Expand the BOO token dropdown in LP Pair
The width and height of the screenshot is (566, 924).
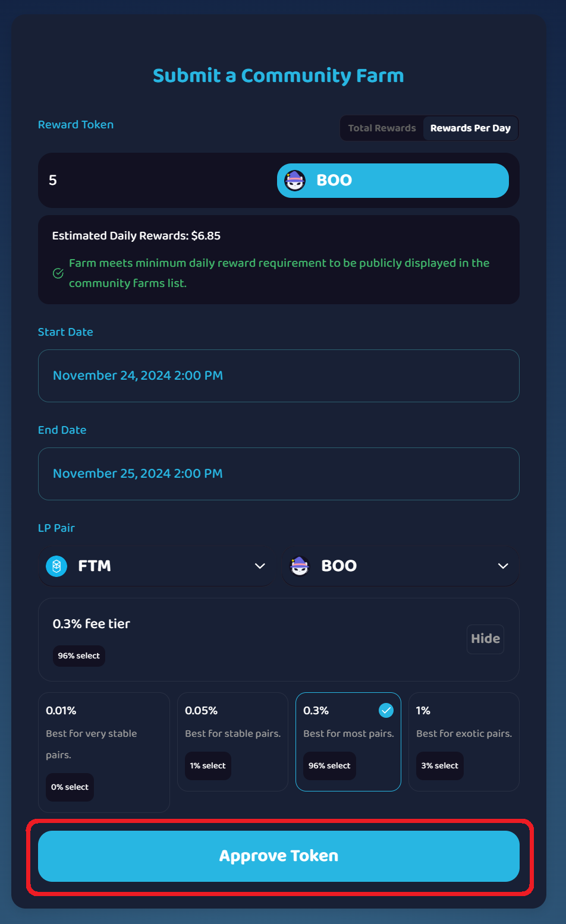click(503, 566)
